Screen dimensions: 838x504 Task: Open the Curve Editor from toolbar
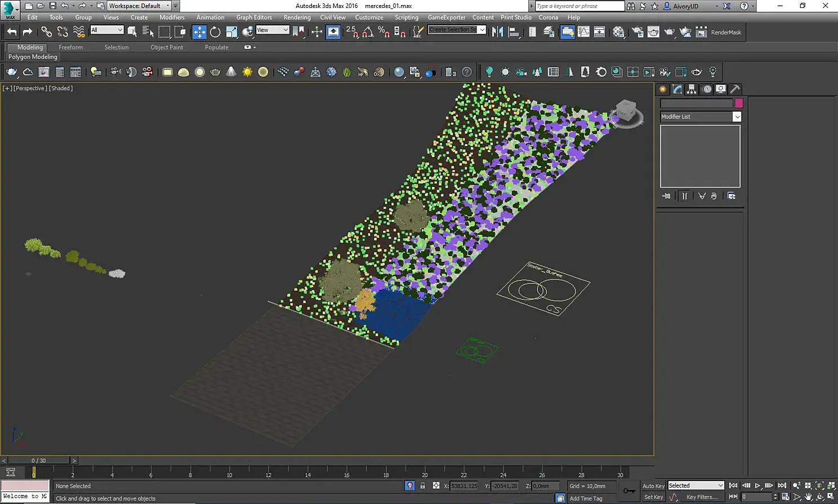(x=583, y=32)
